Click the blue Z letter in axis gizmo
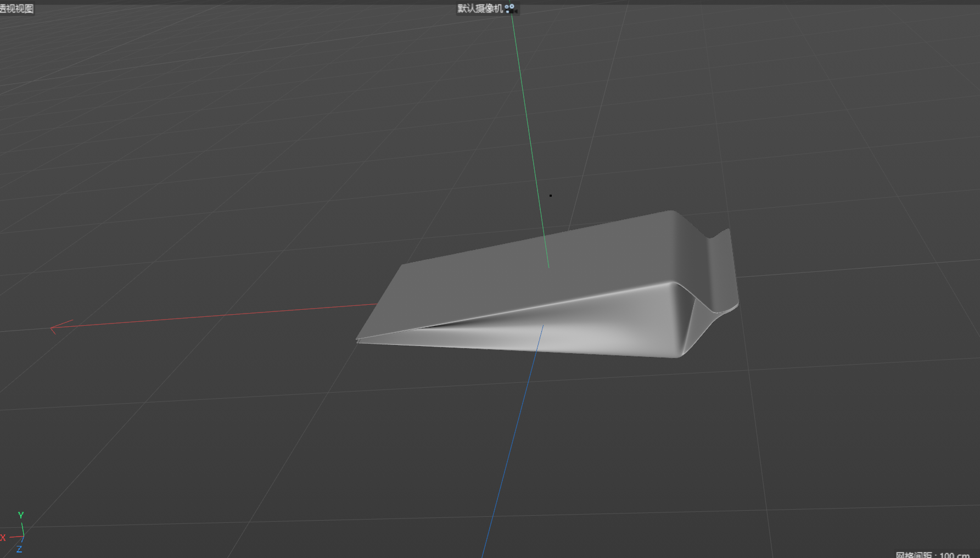Screen dimensions: 980x558 19,549
